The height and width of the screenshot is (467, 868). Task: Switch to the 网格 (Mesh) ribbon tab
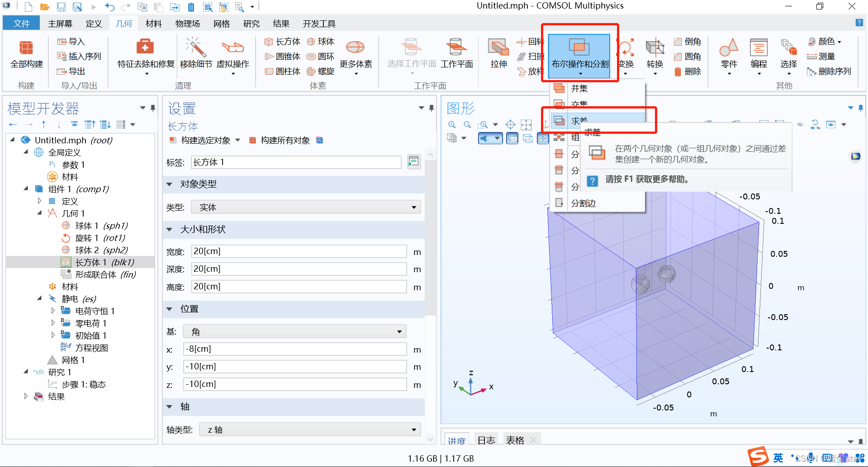[222, 24]
